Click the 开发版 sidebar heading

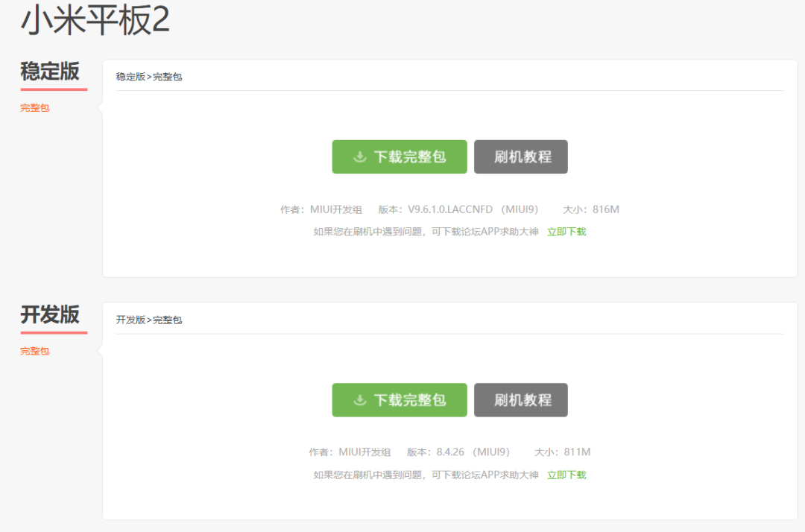point(50,314)
